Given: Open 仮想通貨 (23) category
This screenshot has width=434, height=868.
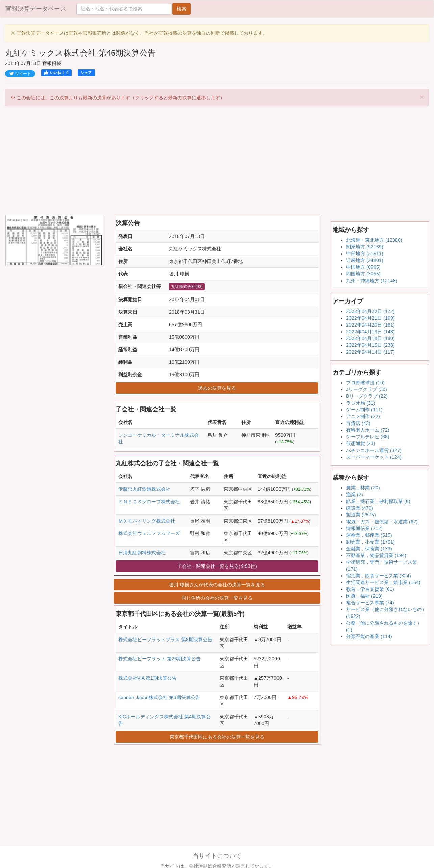Looking at the screenshot, I should click(x=360, y=443).
